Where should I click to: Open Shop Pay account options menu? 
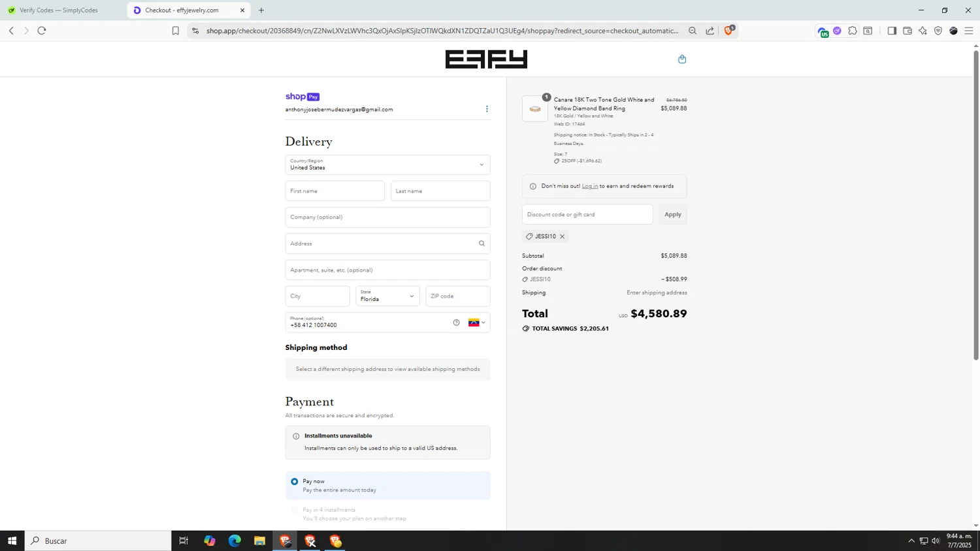click(x=487, y=109)
